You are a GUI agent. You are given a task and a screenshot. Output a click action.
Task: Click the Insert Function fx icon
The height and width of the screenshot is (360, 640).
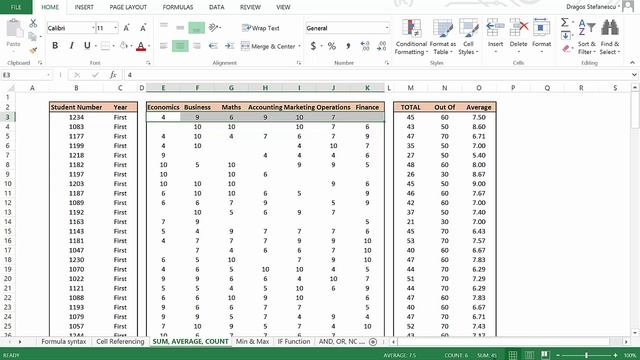pos(113,75)
